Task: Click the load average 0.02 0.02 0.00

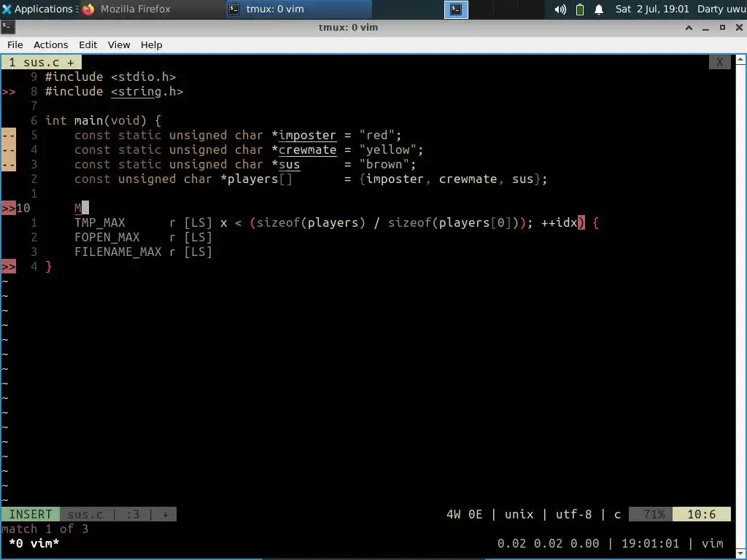Action: 548,543
